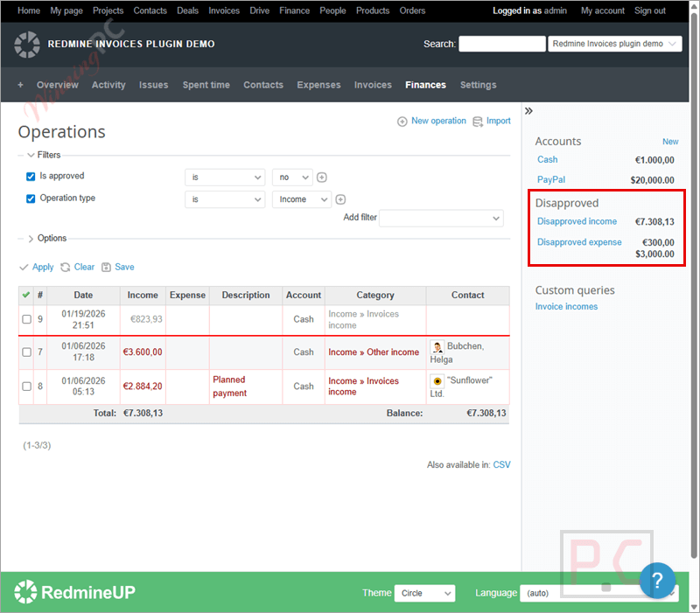The height and width of the screenshot is (613, 700).
Task: Click the Category column header
Action: pyautogui.click(x=375, y=296)
